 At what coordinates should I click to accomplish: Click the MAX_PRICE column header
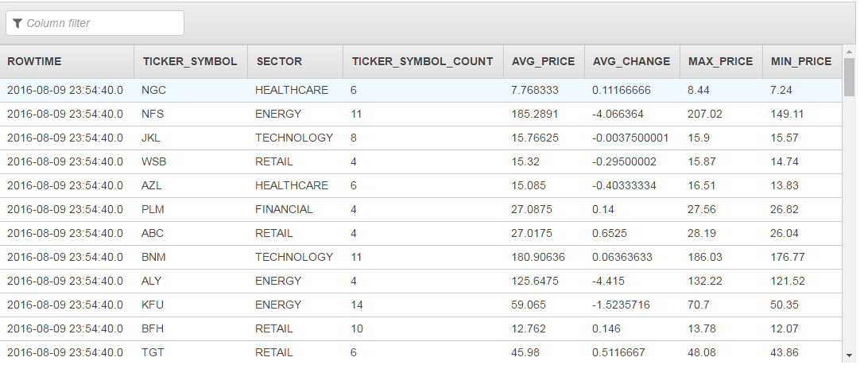[x=720, y=61]
